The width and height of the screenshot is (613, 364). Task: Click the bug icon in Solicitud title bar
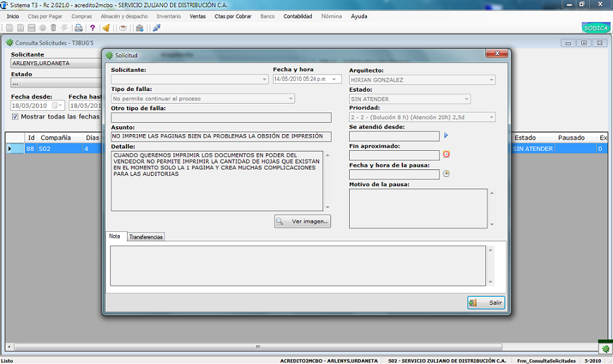click(110, 55)
